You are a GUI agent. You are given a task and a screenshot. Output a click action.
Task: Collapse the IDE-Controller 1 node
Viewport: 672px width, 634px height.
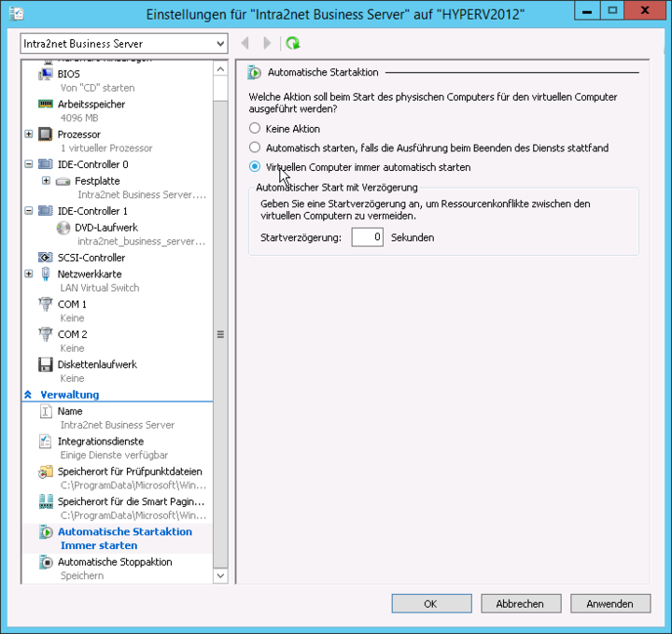point(29,211)
